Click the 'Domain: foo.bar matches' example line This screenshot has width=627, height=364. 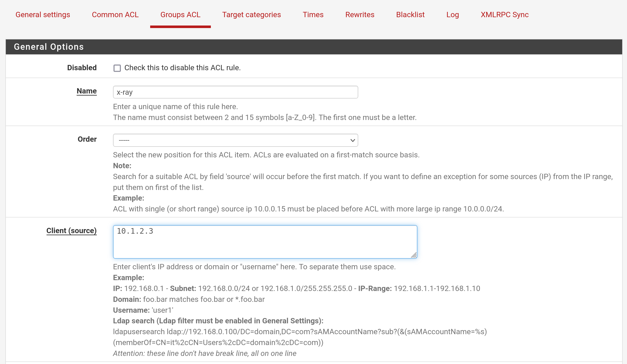click(x=189, y=299)
